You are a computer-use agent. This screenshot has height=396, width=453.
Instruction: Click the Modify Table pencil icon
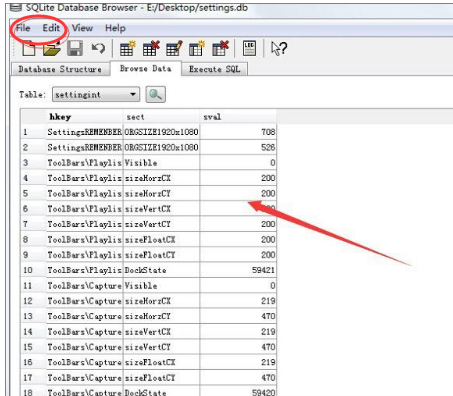pyautogui.click(x=174, y=49)
